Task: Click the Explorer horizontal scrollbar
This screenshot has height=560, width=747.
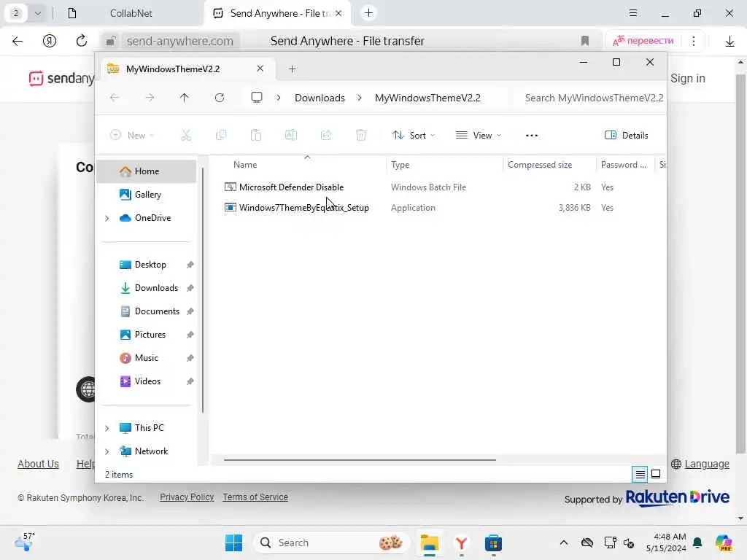Action: [x=360, y=460]
